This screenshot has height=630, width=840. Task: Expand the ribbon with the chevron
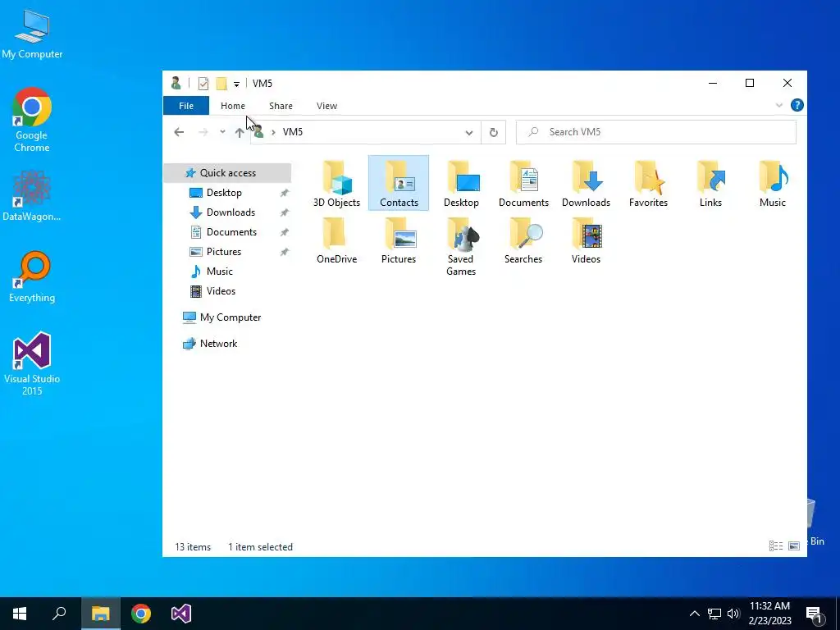pyautogui.click(x=779, y=106)
